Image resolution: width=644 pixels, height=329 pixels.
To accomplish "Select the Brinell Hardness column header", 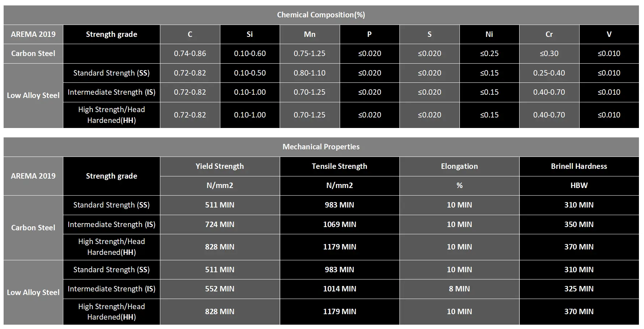I will (579, 166).
